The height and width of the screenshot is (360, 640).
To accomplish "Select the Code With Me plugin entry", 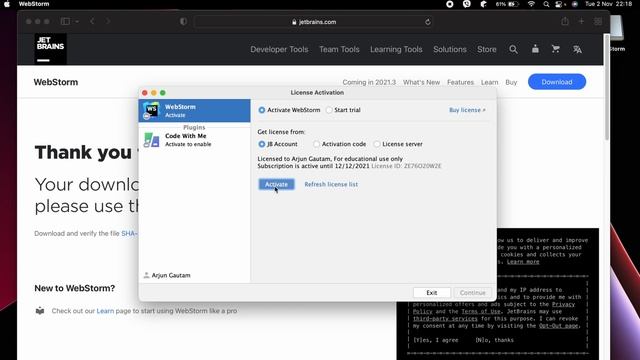I will point(194,140).
